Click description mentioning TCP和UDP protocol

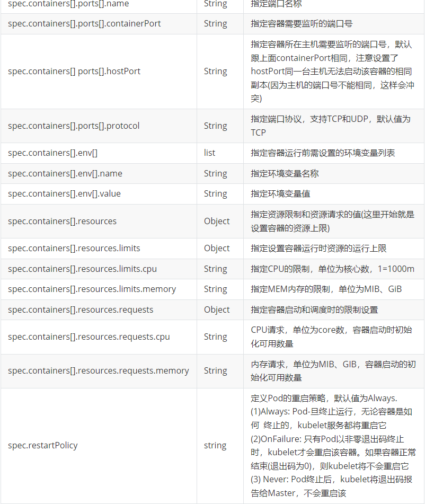pyautogui.click(x=331, y=126)
